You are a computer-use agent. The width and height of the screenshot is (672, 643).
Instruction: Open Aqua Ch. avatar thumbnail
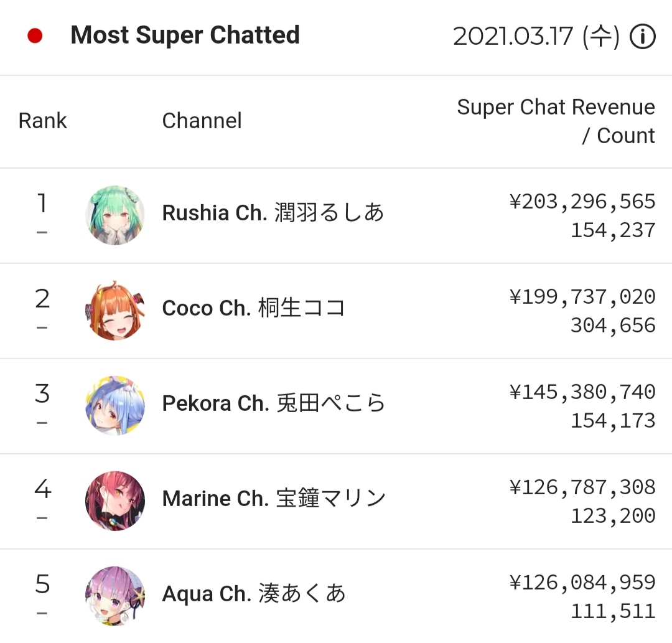coord(115,596)
